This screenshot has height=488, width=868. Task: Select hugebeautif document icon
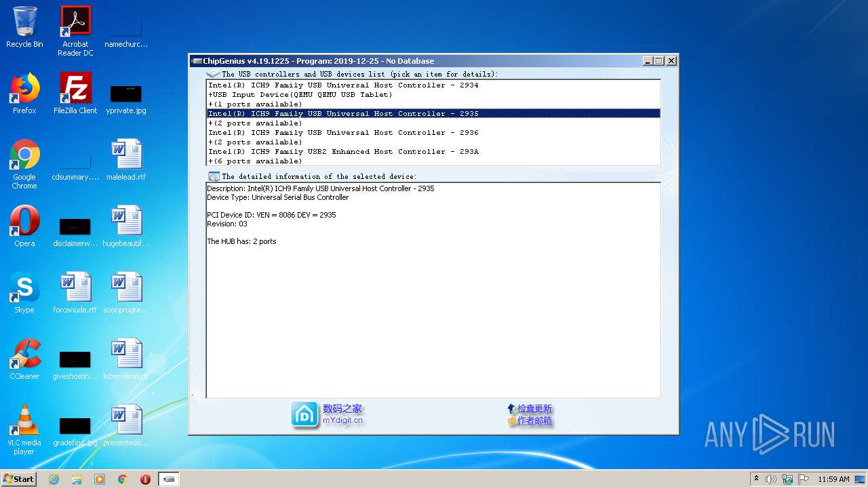point(126,226)
